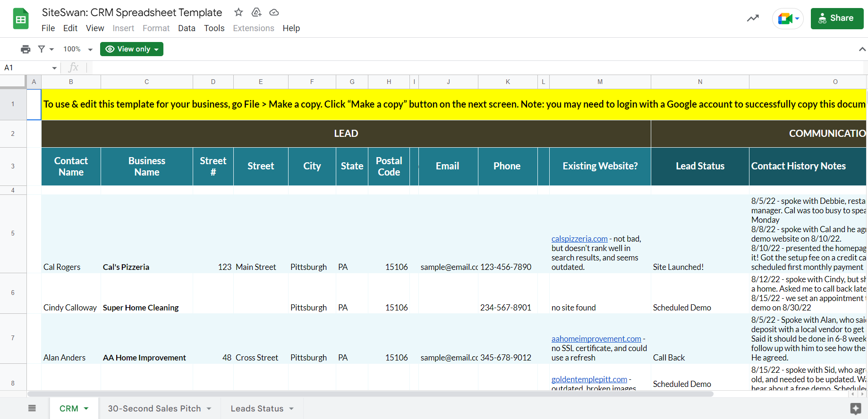Open the all sheets list icon

click(x=32, y=408)
